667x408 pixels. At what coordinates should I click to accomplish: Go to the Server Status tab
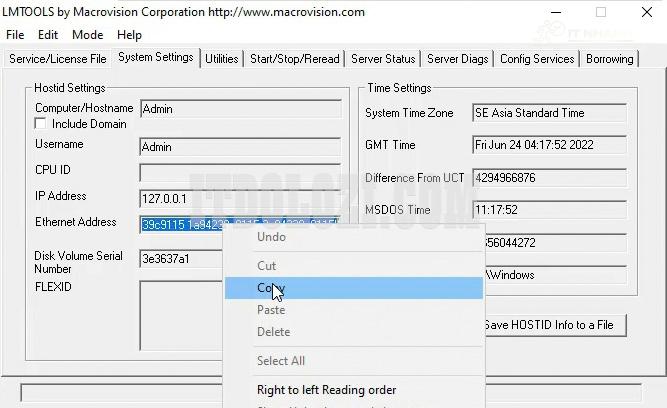[x=383, y=59]
